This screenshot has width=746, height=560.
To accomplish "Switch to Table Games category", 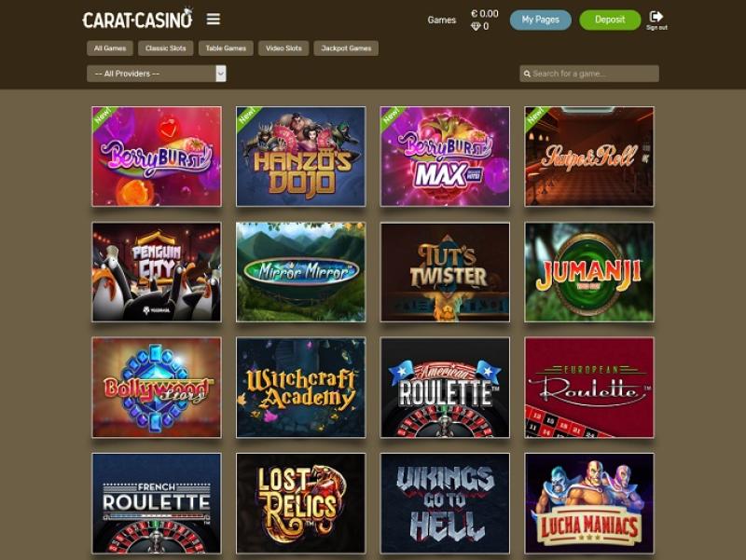I will [226, 48].
